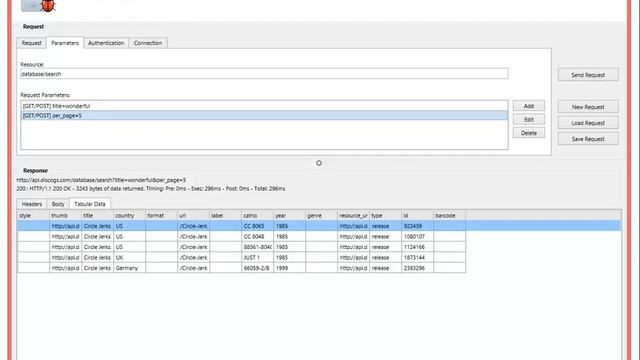Sort by the catno column header

tap(257, 215)
